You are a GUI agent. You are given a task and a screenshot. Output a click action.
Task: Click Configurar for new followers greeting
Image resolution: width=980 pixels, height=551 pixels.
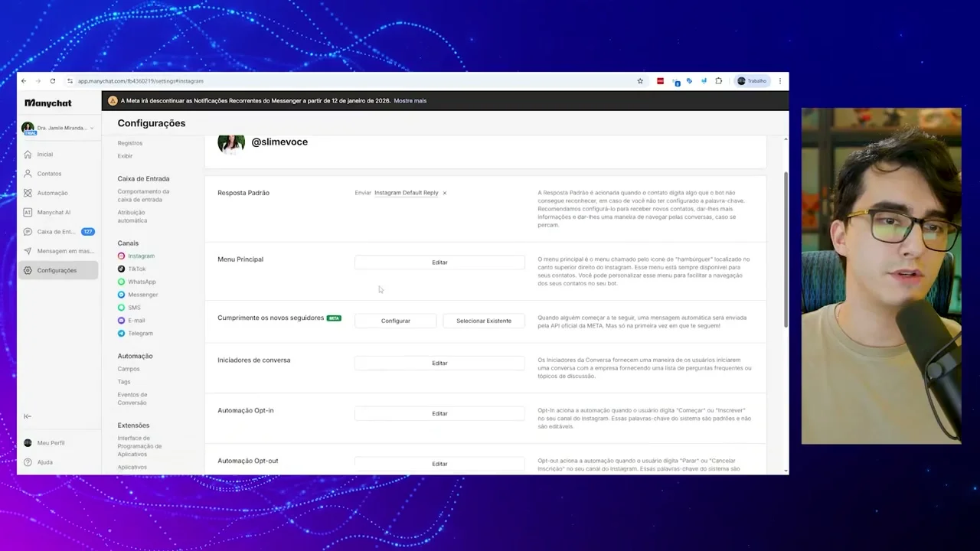tap(396, 321)
